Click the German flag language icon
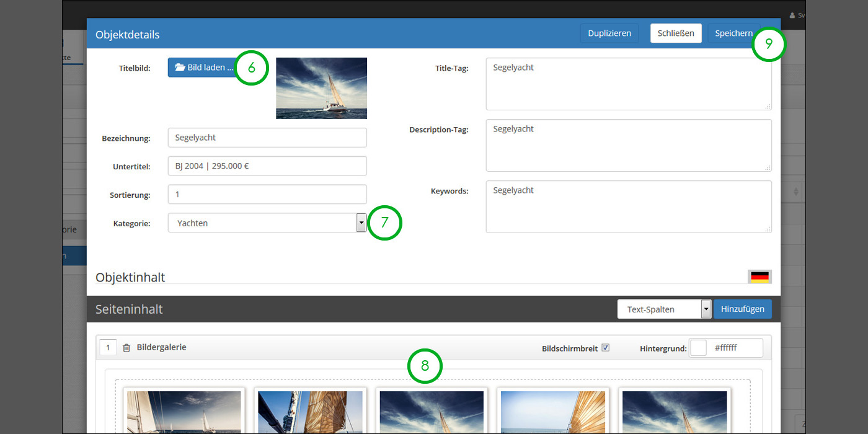The image size is (868, 434). 759,277
